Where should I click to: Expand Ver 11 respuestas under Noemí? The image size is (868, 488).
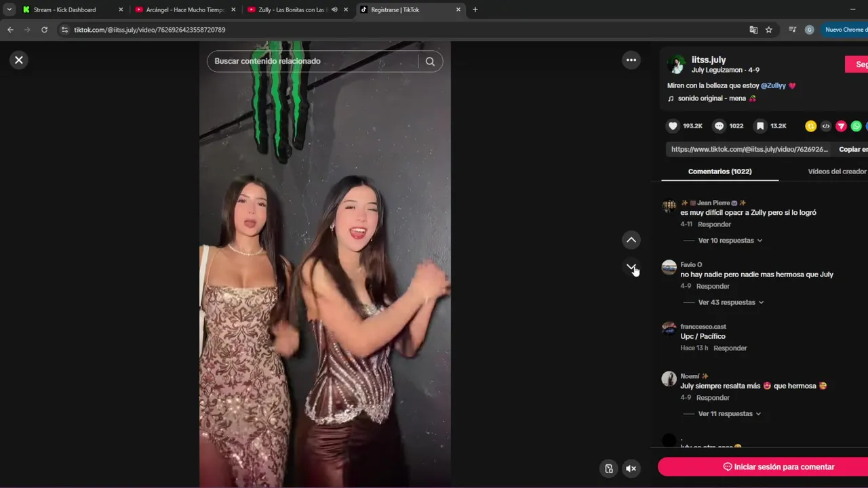click(729, 413)
